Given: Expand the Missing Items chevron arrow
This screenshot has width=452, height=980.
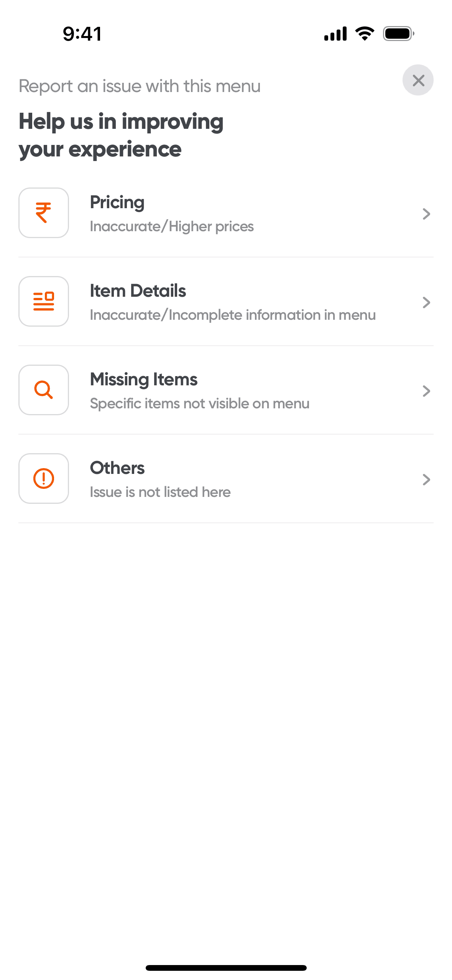Looking at the screenshot, I should (x=426, y=391).
